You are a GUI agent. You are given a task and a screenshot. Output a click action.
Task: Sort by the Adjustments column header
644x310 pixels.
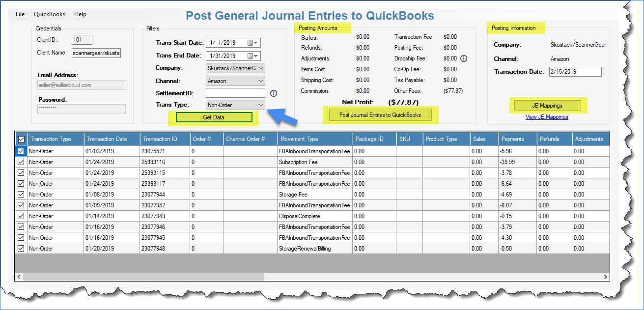591,139
